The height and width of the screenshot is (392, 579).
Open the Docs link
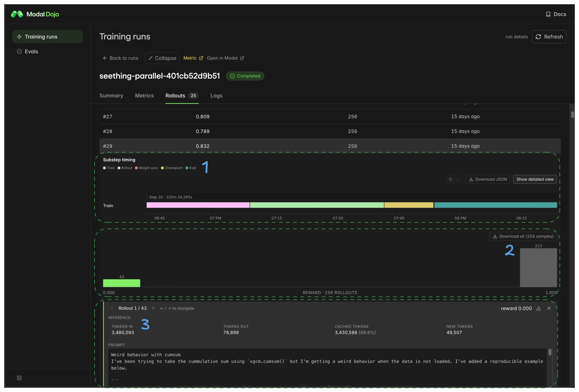point(556,14)
